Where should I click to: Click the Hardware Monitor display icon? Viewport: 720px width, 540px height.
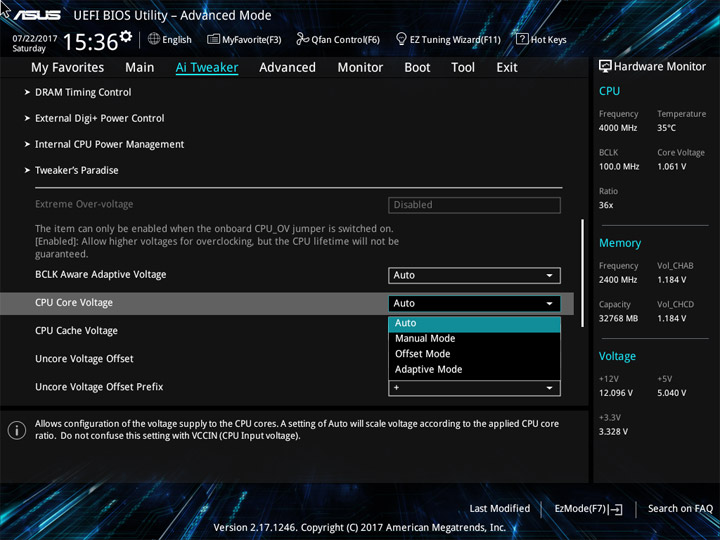[605, 66]
